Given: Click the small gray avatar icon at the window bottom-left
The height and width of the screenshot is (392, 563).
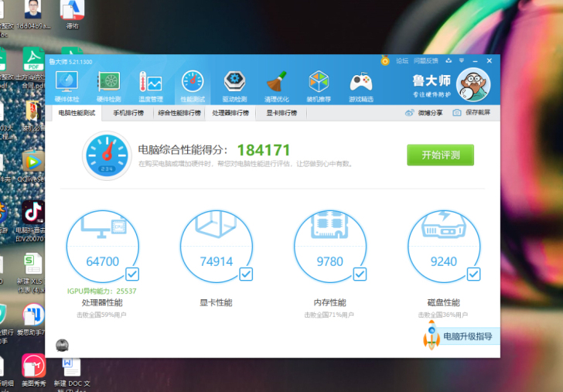Looking at the screenshot, I should [x=62, y=345].
